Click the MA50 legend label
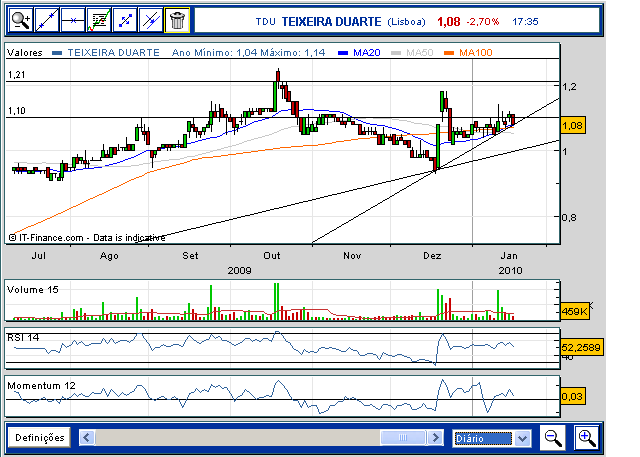 point(420,53)
